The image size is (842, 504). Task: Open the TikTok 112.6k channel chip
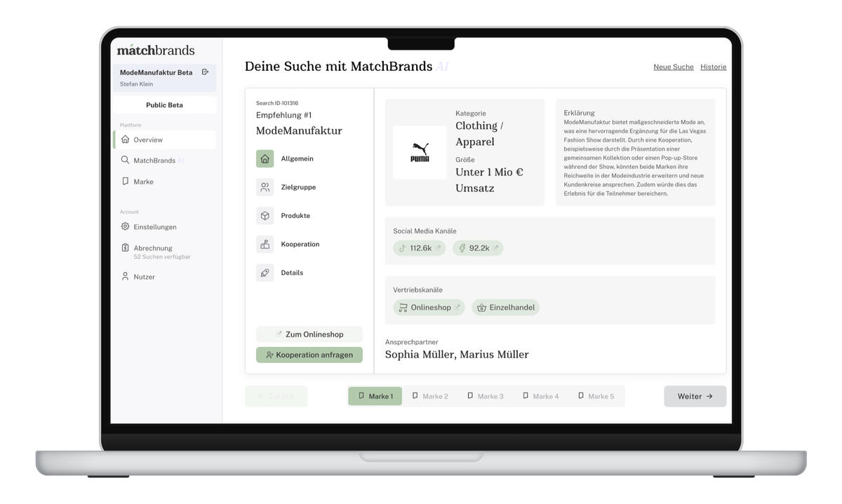[x=419, y=248]
